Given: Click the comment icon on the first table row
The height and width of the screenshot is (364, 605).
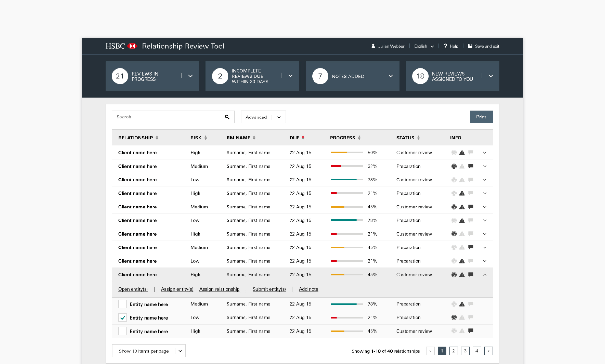Looking at the screenshot, I should (471, 152).
